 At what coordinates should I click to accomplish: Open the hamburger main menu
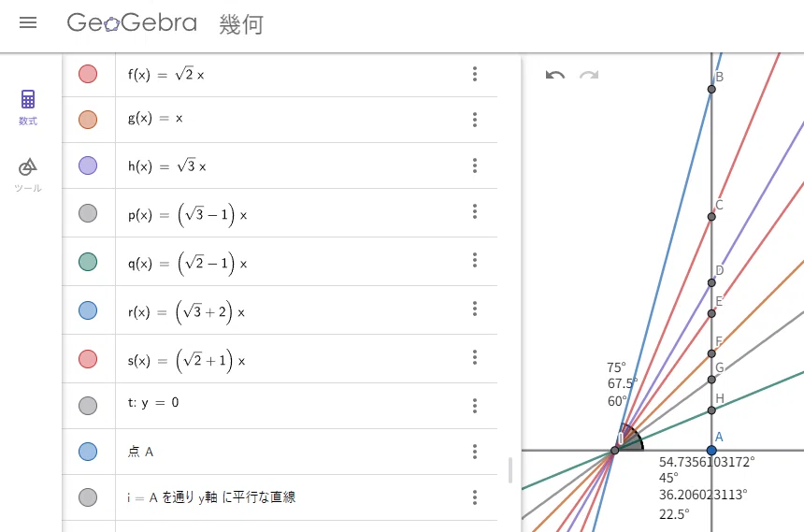coord(28,22)
